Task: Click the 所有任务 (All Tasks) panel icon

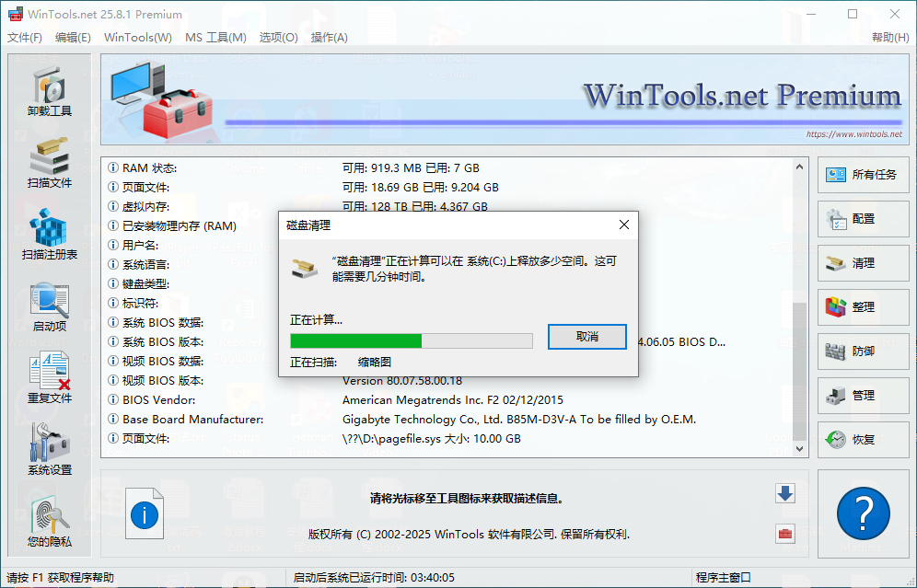Action: (862, 175)
